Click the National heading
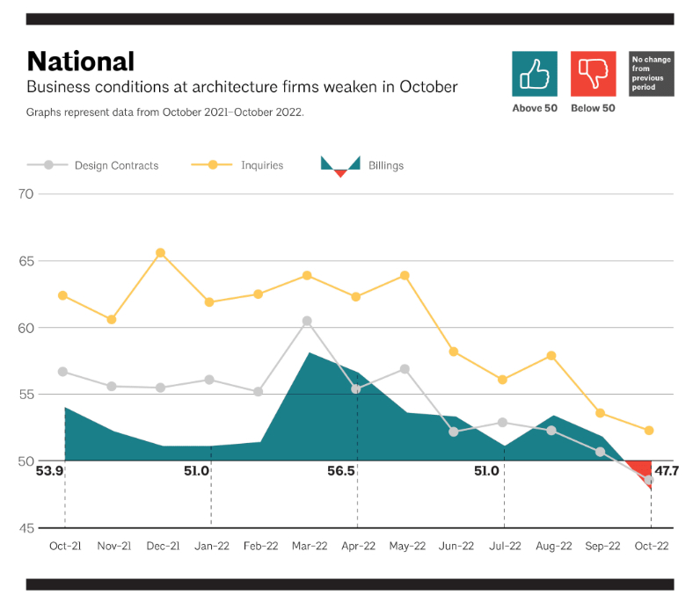The width and height of the screenshot is (700, 602). tap(80, 62)
